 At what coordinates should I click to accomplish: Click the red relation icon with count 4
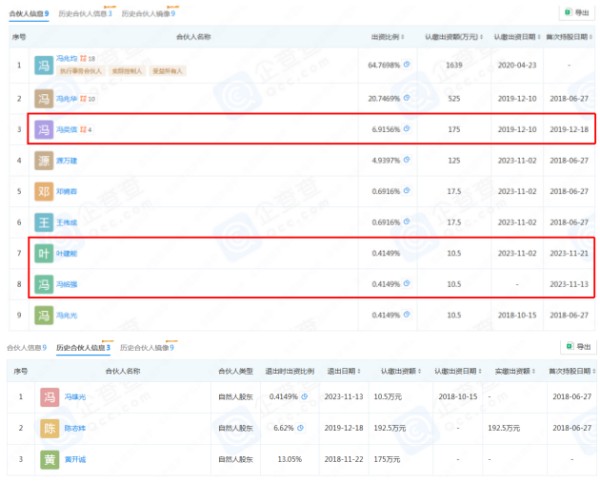pos(83,130)
